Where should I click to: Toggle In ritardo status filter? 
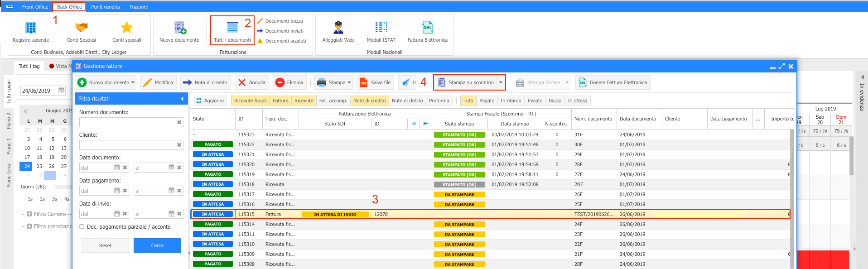coord(511,101)
